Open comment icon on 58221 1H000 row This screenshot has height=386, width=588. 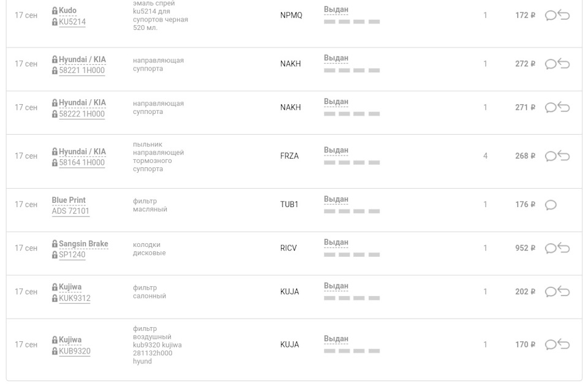pos(550,64)
